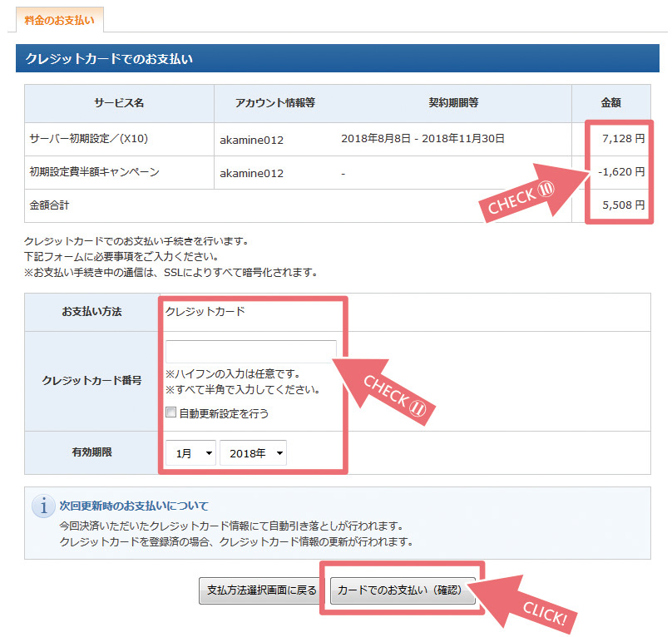Click the お支払い方法 row label
This screenshot has width=672, height=637.
(91, 312)
